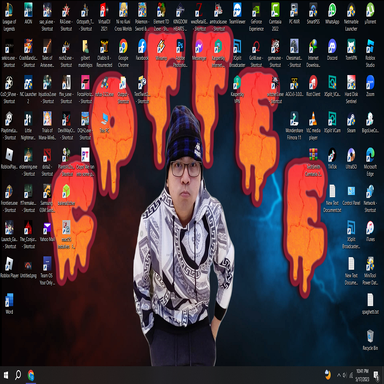The width and height of the screenshot is (384, 384).
Task: Click the VLC media player icon
Action: coord(313,126)
